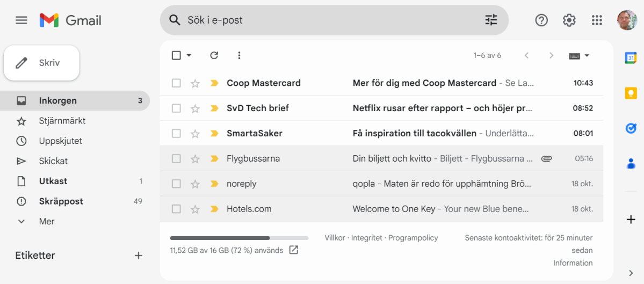Open Google Calendar side panel
This screenshot has width=644, height=284.
(631, 59)
